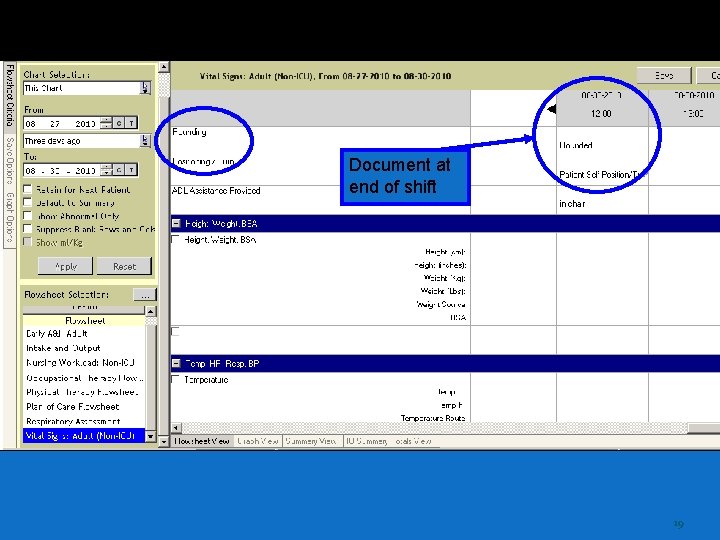Select Occupational Therapy Flowsheet entry
The height and width of the screenshot is (540, 720).
pyautogui.click(x=84, y=378)
